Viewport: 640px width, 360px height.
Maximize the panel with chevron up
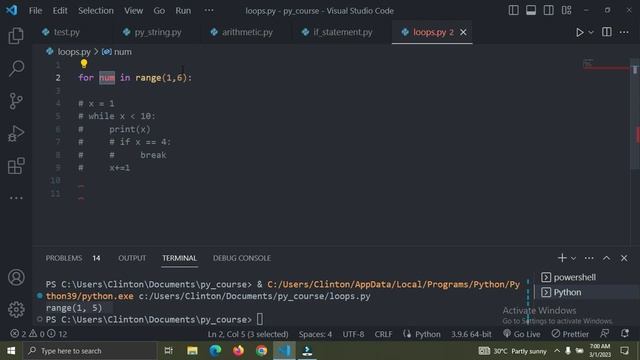(x=607, y=258)
